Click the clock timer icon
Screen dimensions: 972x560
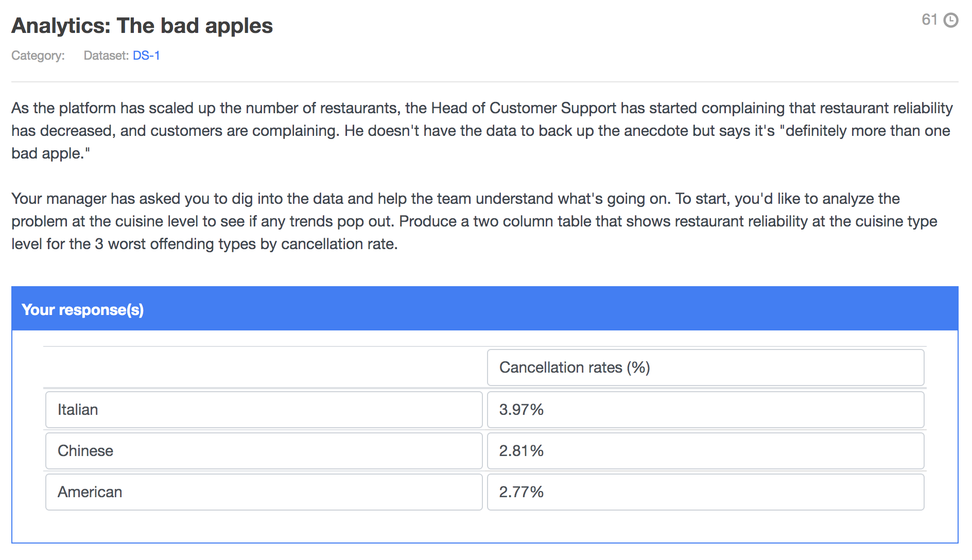coord(950,20)
